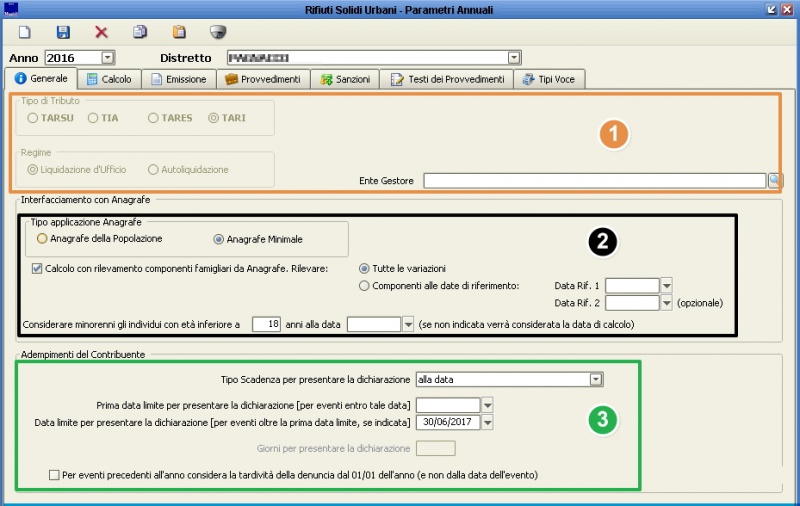The height and width of the screenshot is (506, 800).
Task: Expand the Distretto dropdown list
Action: pos(514,58)
